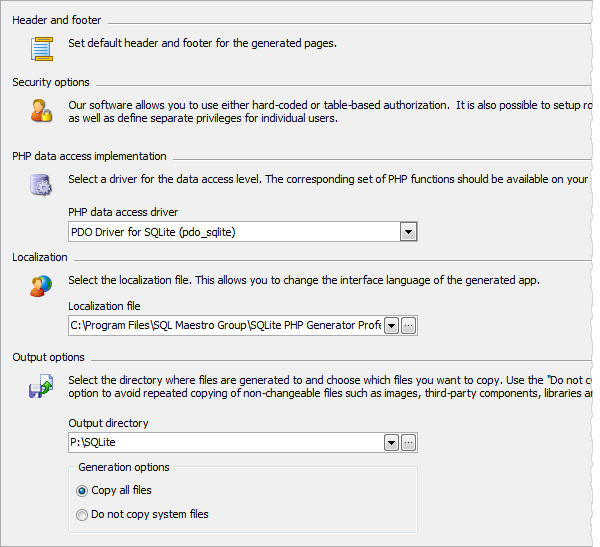Click the Output options save icon
600x547 pixels.
pos(41,386)
